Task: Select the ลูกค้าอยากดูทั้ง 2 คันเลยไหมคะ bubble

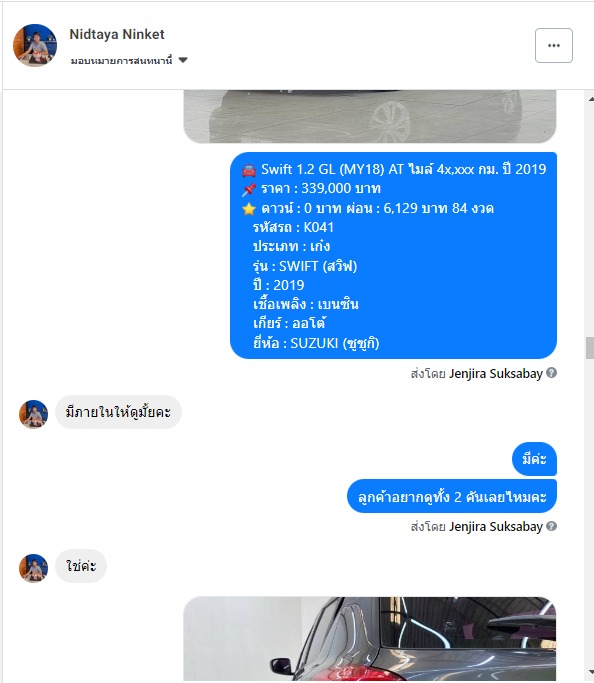Action: point(452,496)
